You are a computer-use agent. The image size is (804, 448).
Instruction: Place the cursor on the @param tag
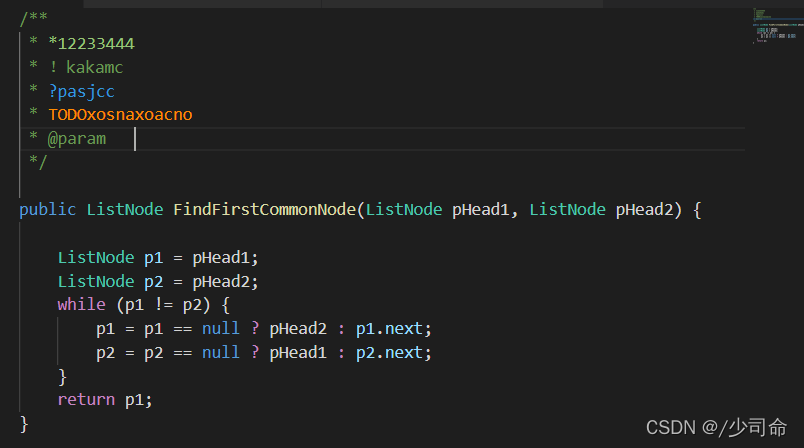click(x=76, y=139)
